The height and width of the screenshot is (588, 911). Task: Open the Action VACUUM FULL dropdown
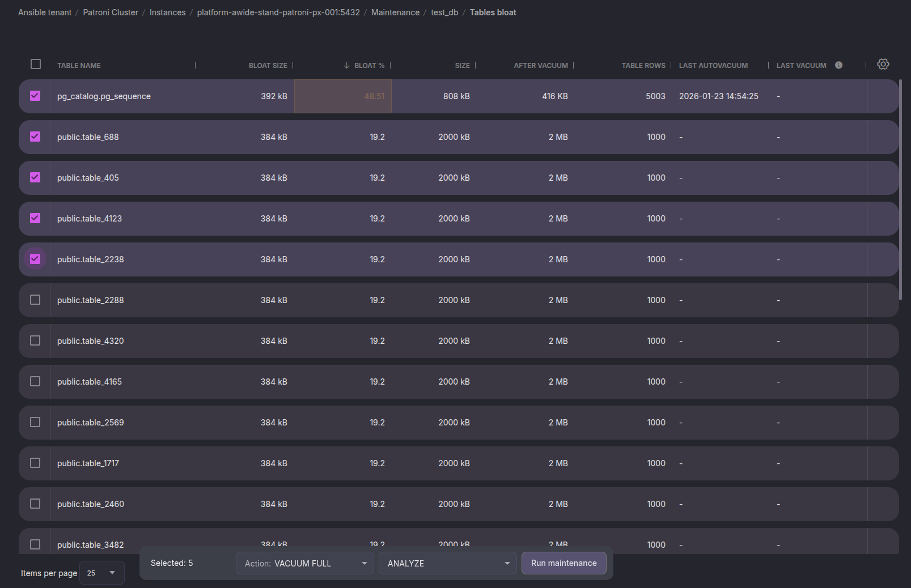click(x=305, y=563)
